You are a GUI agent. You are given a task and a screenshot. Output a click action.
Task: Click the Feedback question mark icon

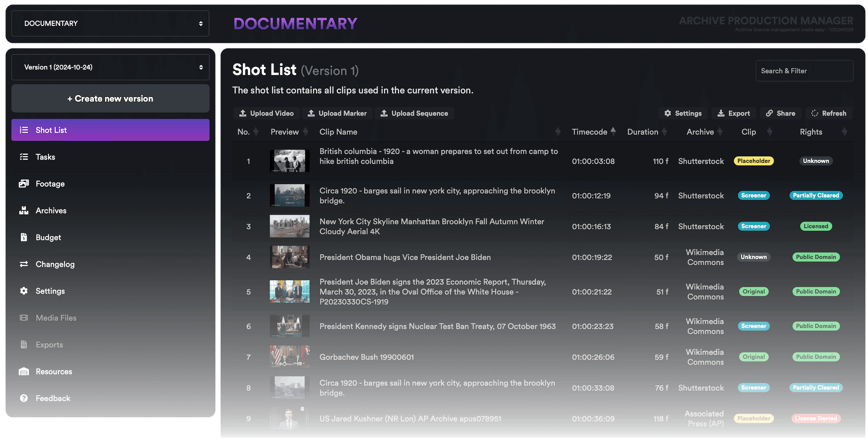pos(24,398)
